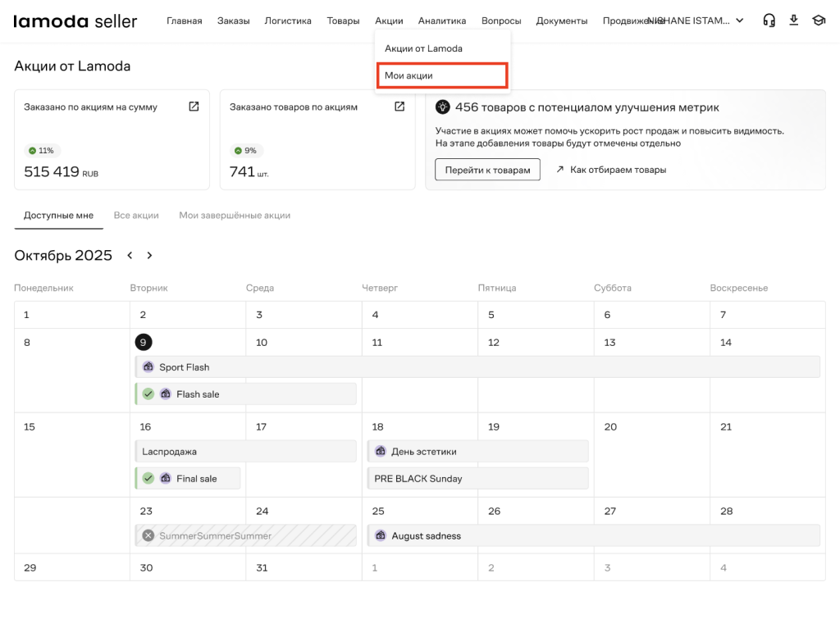The width and height of the screenshot is (840, 628).
Task: Open the Sport Flash promotion bar
Action: [477, 366]
